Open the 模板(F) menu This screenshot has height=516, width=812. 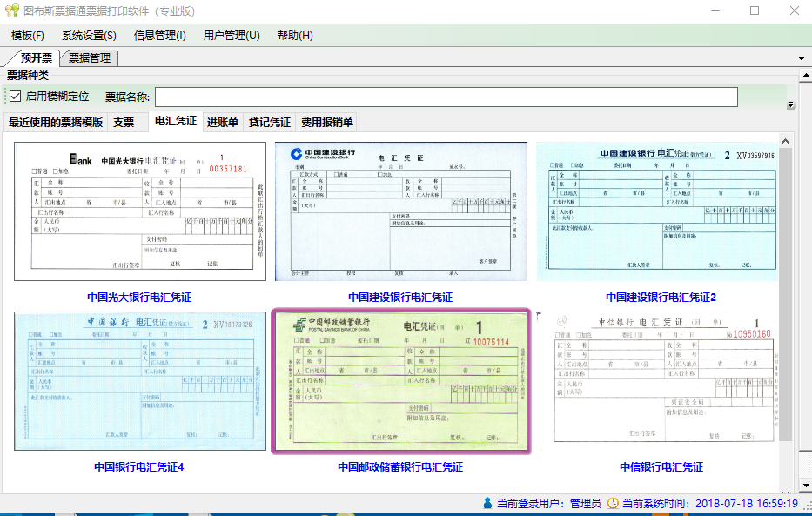[28, 36]
